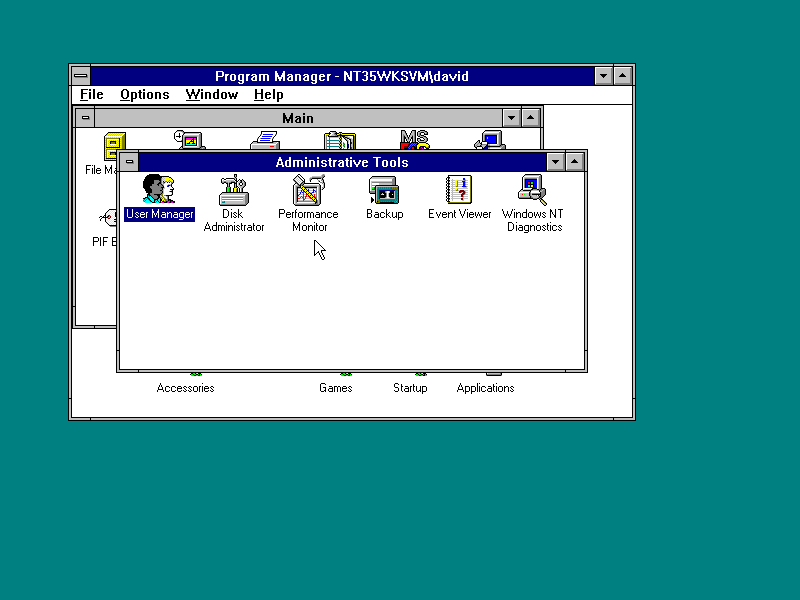Select the Accessories program group
Image resolution: width=800 pixels, height=600 pixels.
(x=185, y=388)
